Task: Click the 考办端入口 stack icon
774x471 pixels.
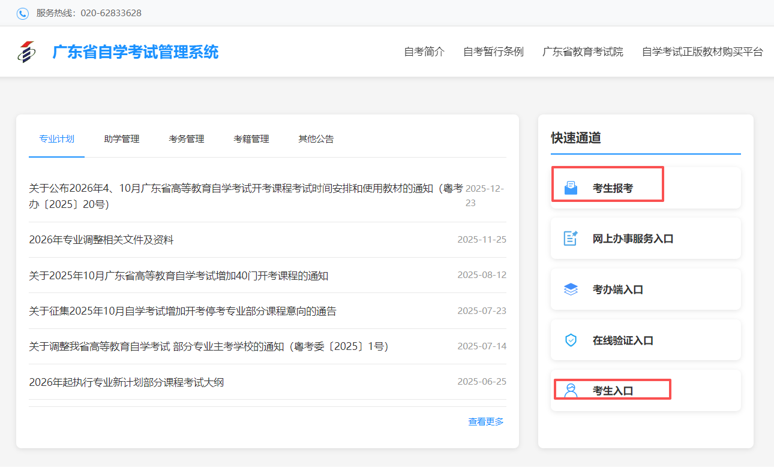Action: [x=571, y=289]
